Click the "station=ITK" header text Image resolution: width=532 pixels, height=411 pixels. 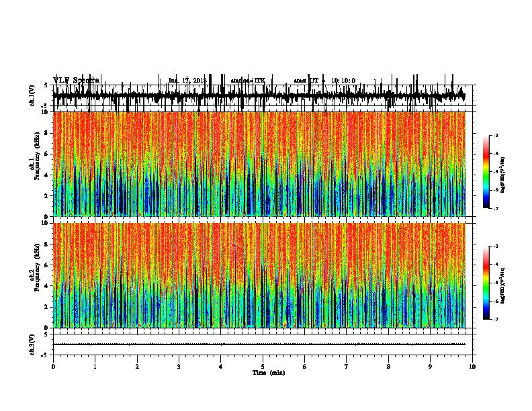(248, 81)
